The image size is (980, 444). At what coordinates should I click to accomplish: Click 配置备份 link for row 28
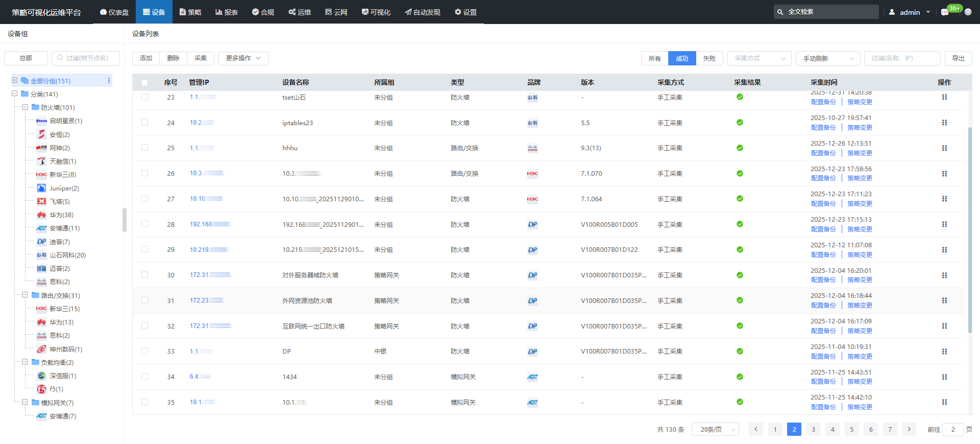click(823, 229)
